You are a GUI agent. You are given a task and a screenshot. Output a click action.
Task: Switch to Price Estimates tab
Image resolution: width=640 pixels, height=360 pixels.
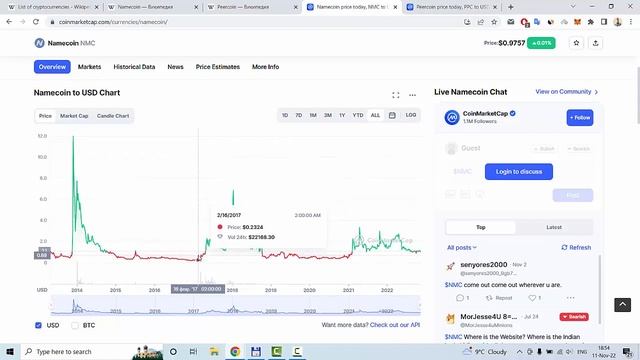218,67
